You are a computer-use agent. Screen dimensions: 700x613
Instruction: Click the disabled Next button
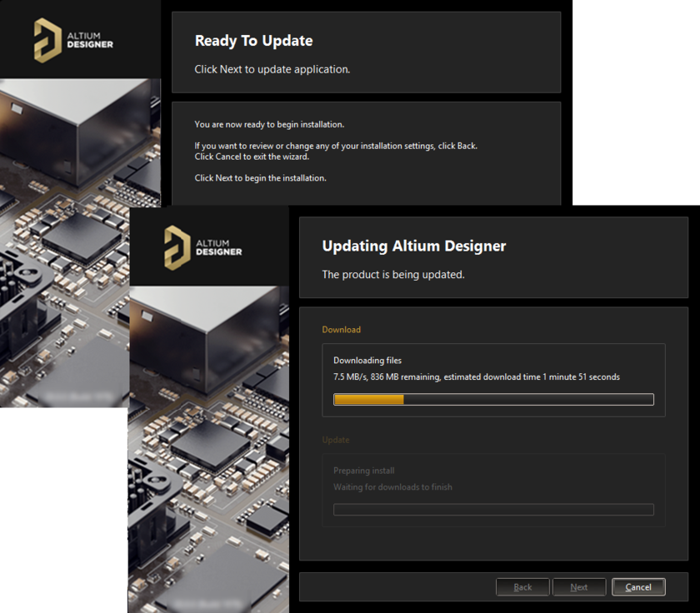tap(579, 586)
